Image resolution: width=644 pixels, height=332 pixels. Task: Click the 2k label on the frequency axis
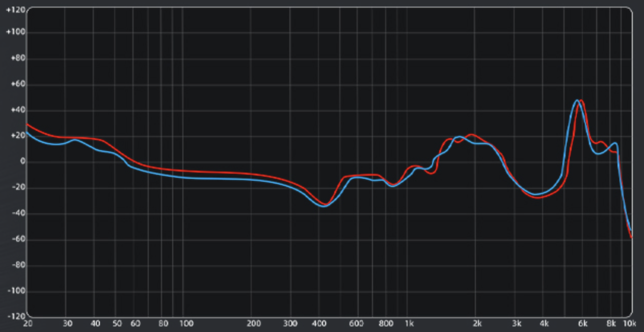click(x=477, y=323)
